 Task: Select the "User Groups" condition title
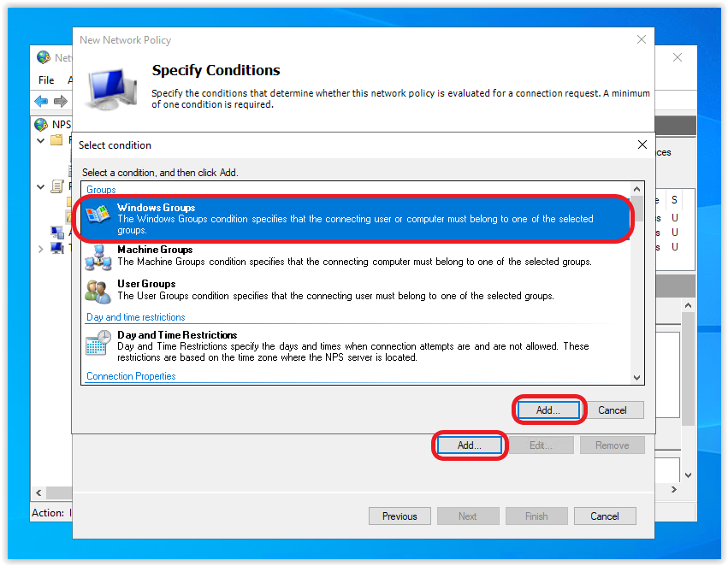(x=146, y=284)
